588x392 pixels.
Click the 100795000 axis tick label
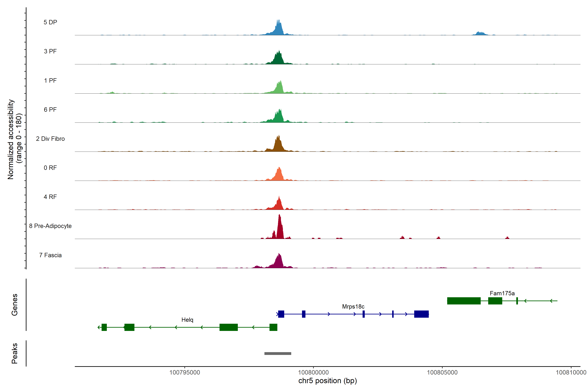(x=185, y=373)
